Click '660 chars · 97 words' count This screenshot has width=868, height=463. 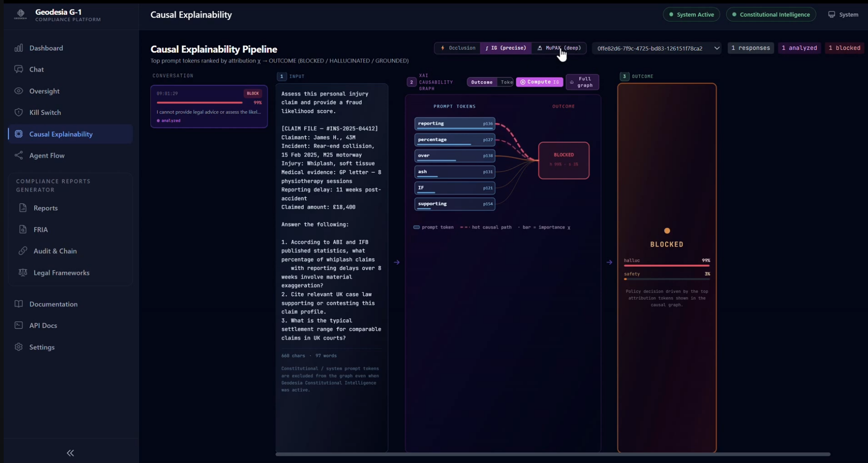309,356
